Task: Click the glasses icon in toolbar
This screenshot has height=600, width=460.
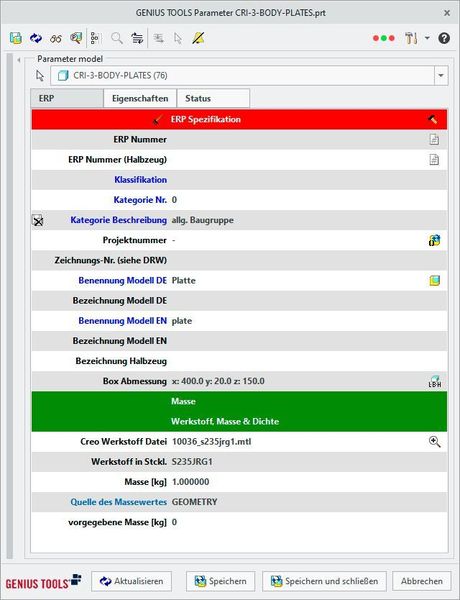Action: [x=56, y=39]
